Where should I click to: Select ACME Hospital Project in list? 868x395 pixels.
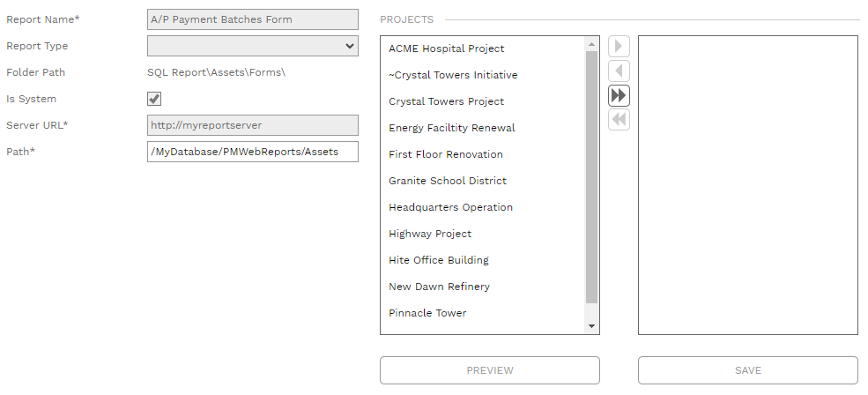pos(447,48)
